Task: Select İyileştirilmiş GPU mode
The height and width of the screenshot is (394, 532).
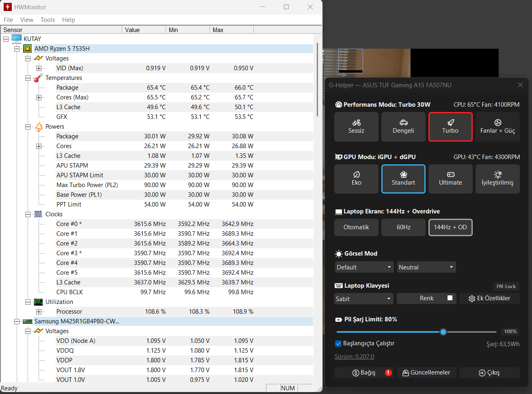Action: [x=497, y=179]
